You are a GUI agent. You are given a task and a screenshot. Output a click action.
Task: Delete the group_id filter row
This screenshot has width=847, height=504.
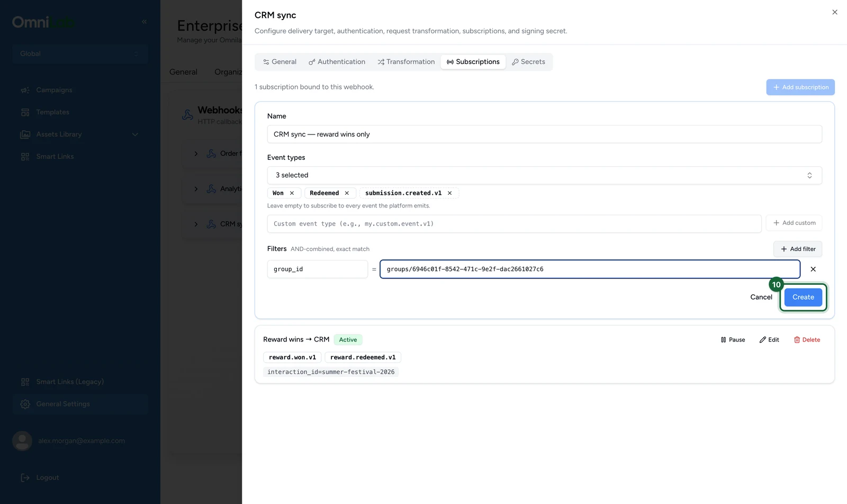tap(813, 269)
